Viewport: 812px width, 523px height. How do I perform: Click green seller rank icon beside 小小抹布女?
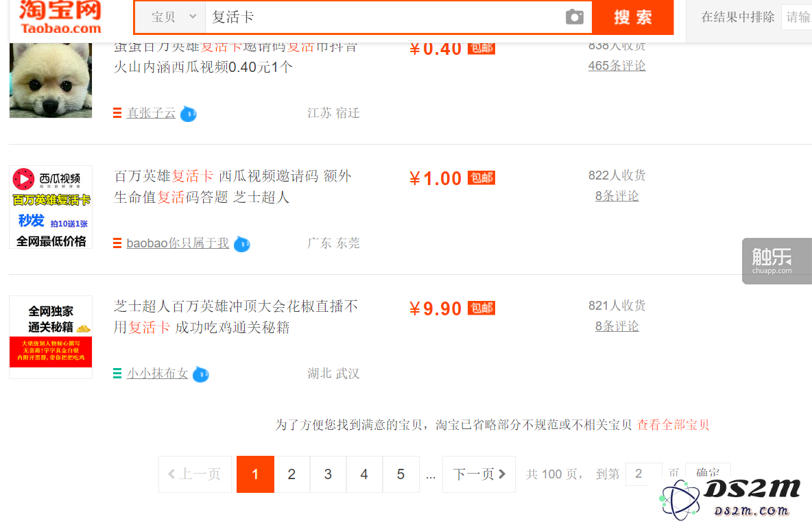[x=117, y=374]
